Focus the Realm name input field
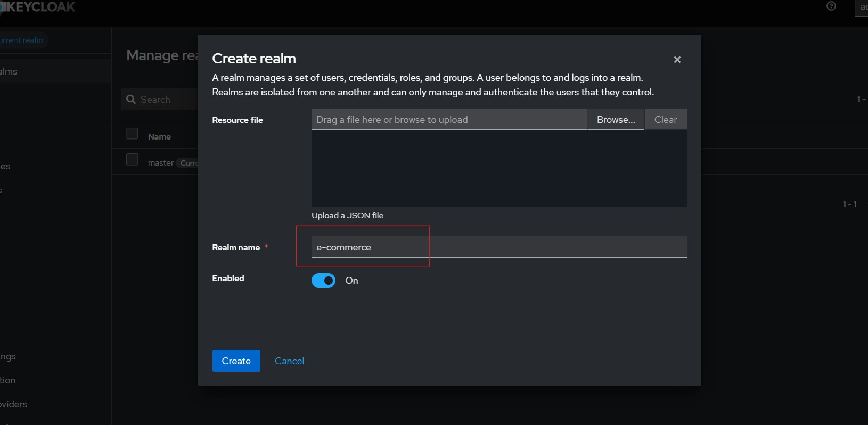 pyautogui.click(x=498, y=247)
